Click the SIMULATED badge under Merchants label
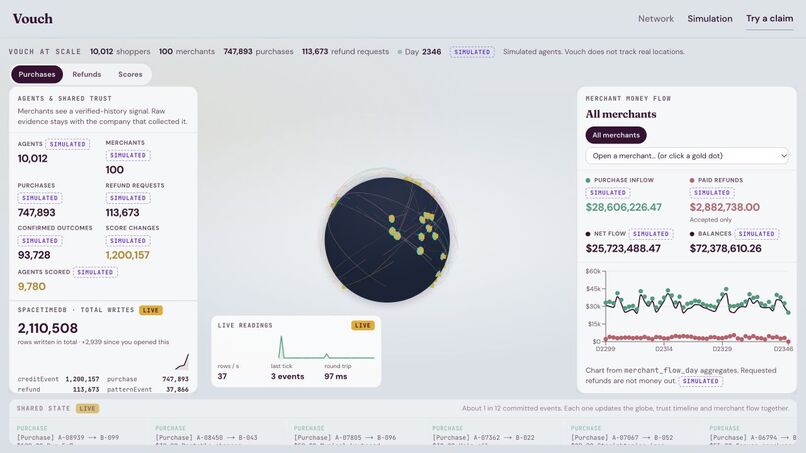806x453 pixels. (128, 155)
